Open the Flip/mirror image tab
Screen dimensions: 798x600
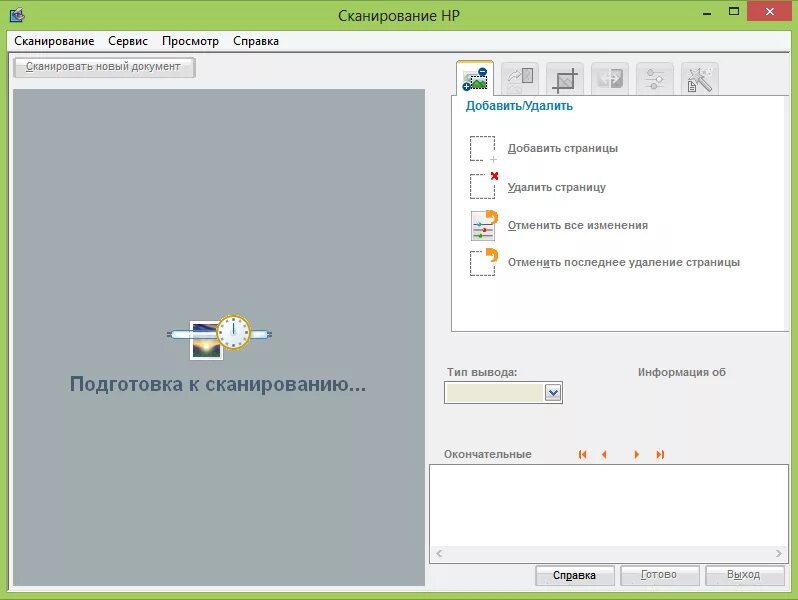tap(610, 79)
